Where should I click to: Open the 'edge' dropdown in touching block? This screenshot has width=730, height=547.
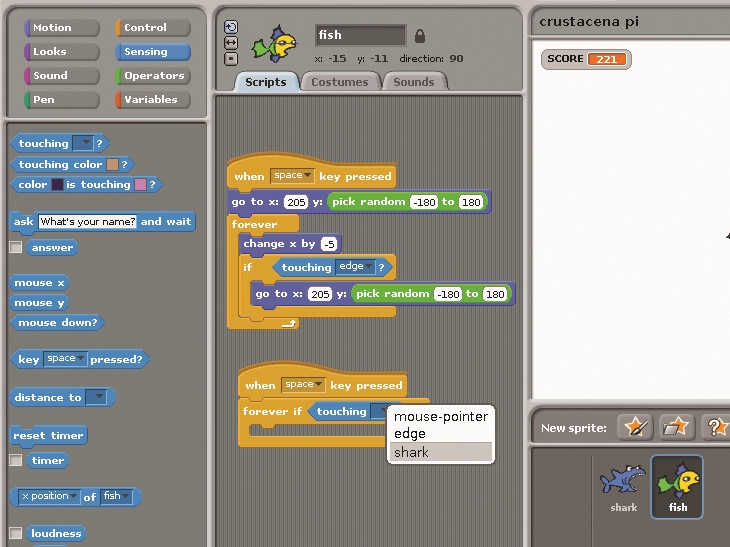point(356,266)
